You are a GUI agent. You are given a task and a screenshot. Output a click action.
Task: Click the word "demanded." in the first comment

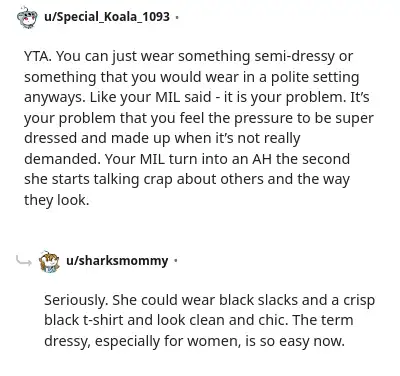(x=62, y=159)
